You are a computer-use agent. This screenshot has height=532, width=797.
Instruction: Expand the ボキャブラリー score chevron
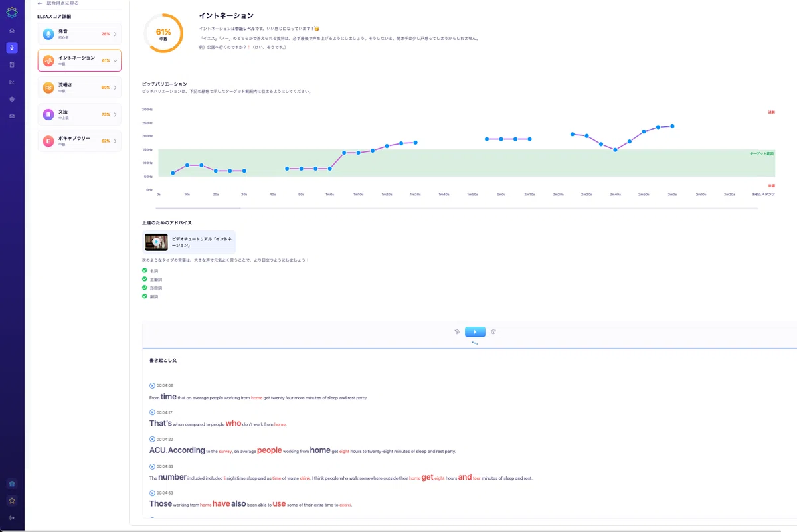[x=115, y=141]
